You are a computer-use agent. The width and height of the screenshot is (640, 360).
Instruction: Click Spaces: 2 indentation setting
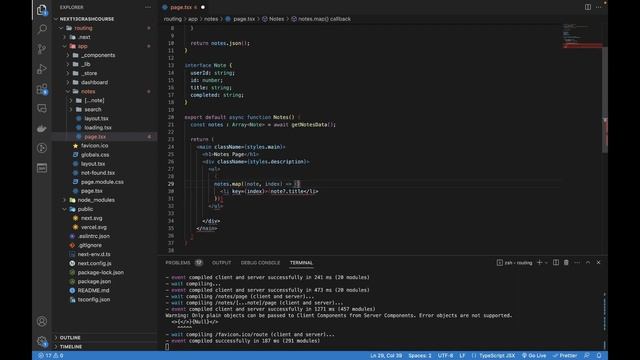point(420,356)
